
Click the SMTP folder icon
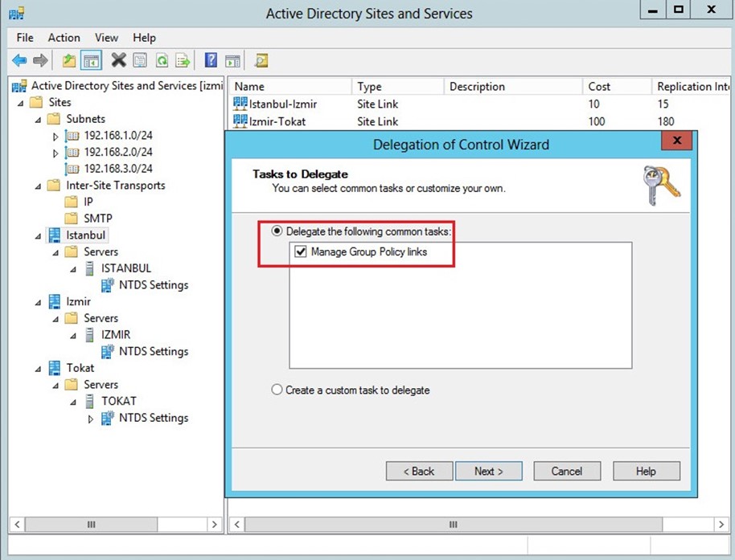point(72,219)
